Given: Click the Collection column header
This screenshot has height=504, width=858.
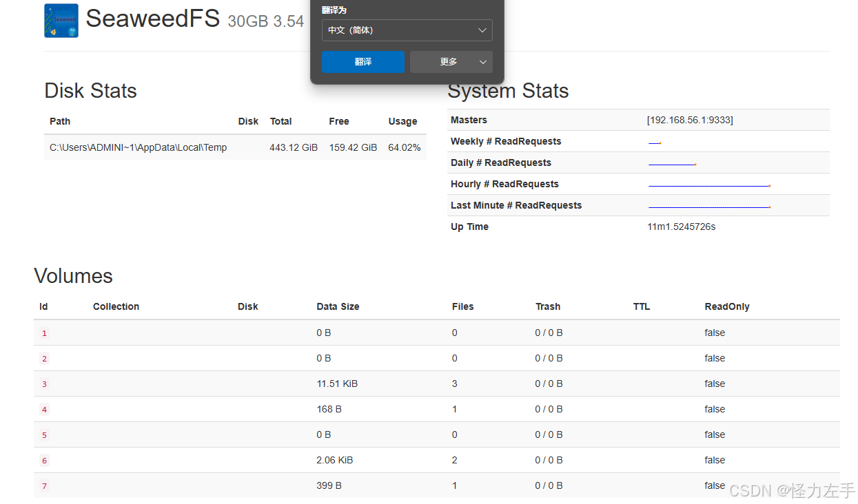Looking at the screenshot, I should (x=116, y=306).
